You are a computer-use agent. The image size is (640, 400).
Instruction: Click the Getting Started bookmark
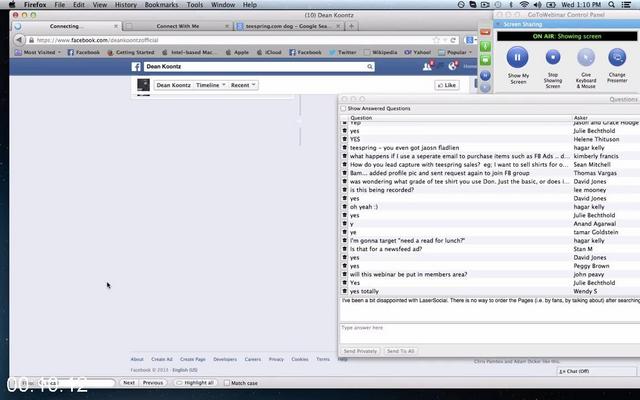(131, 52)
